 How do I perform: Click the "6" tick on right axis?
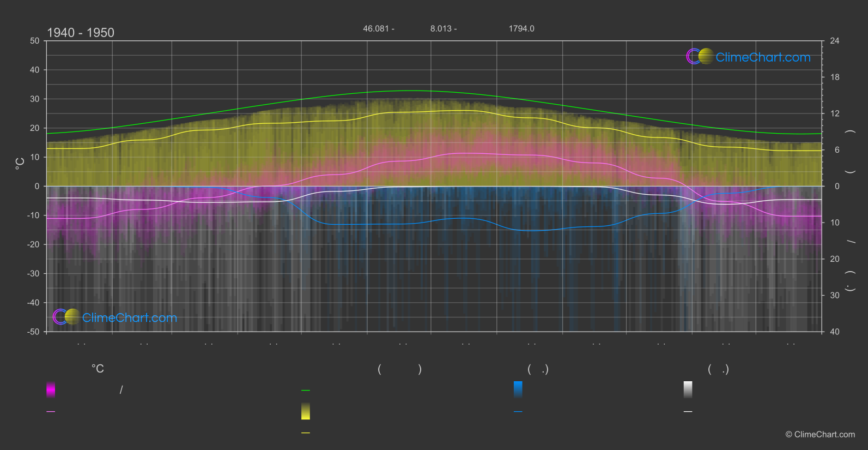pos(837,150)
